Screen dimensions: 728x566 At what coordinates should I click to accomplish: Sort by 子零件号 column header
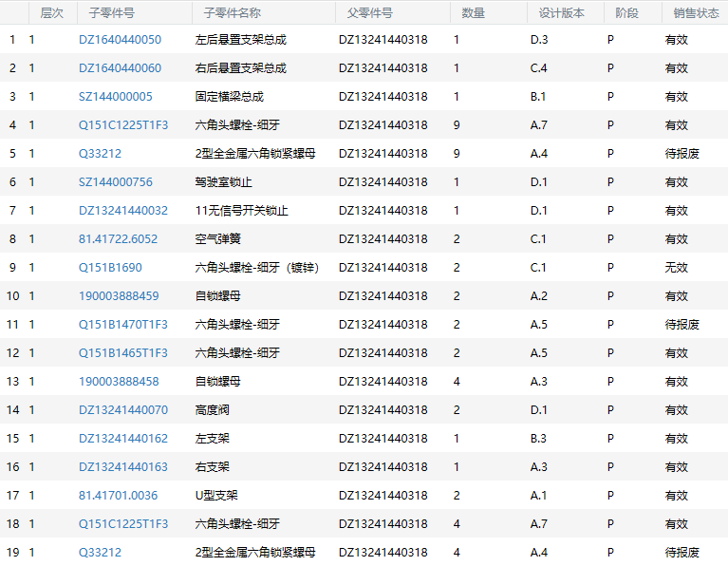click(x=111, y=13)
